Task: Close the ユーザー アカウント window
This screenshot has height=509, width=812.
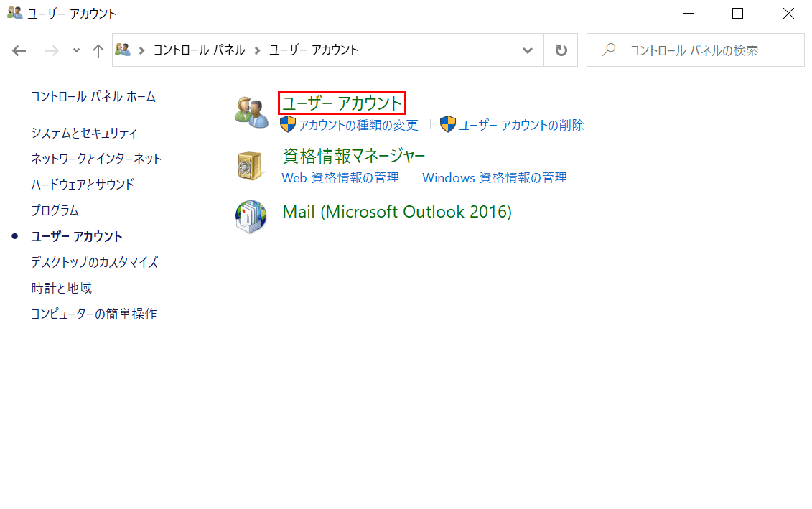Action: click(x=788, y=14)
